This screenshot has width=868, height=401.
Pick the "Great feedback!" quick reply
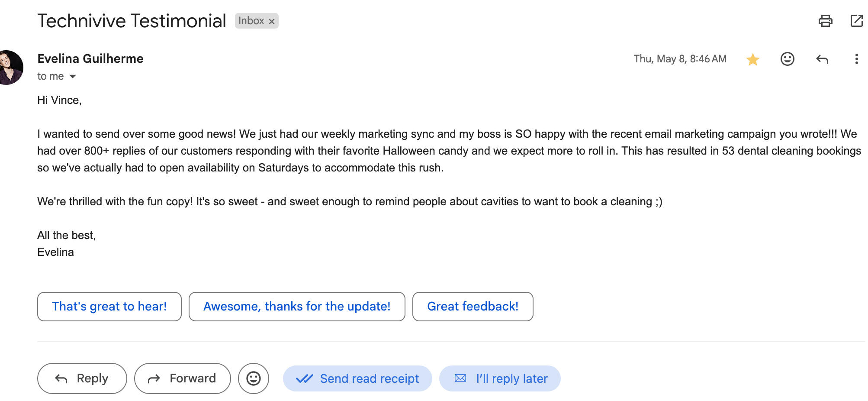(473, 307)
